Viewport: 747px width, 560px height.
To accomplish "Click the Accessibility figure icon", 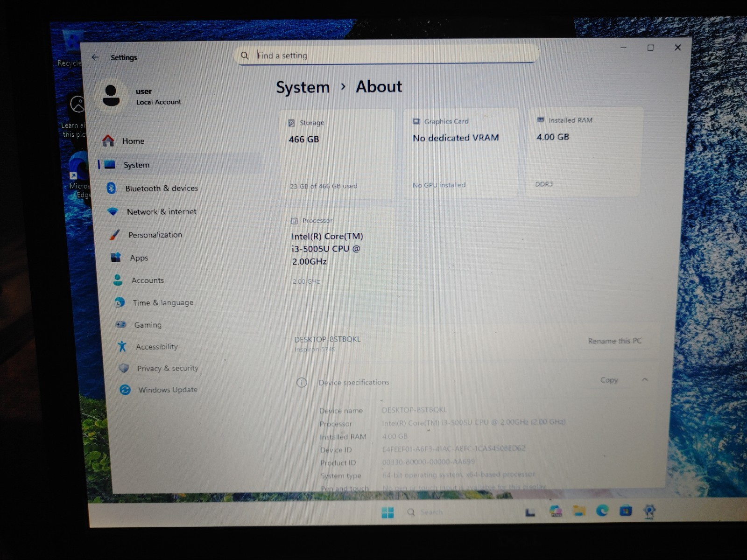I will pyautogui.click(x=122, y=346).
